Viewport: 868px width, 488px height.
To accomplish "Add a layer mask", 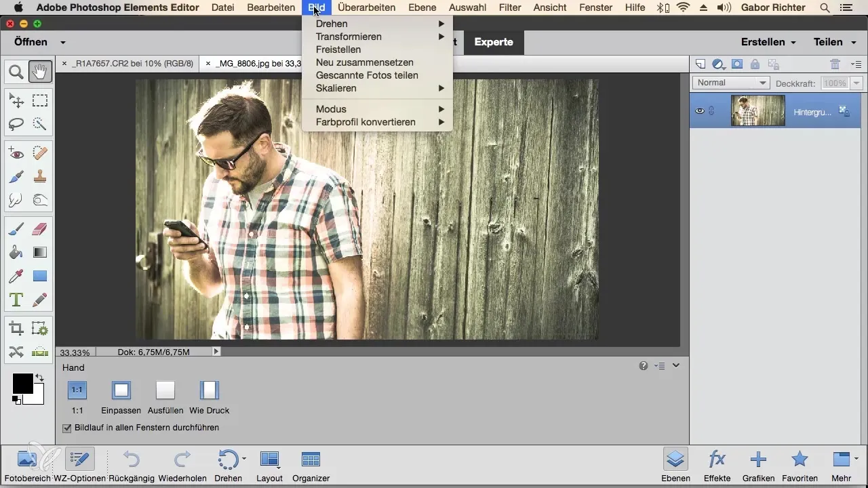I will coord(737,64).
